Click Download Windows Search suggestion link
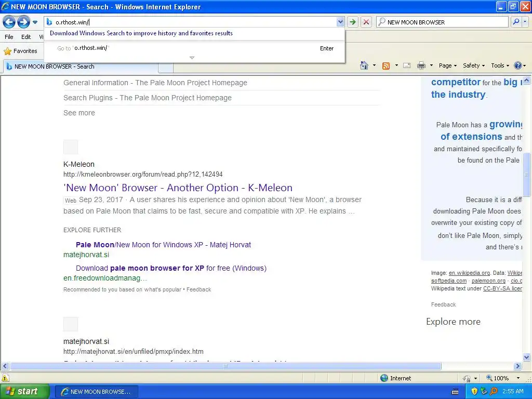The image size is (532, 399). 141,33
